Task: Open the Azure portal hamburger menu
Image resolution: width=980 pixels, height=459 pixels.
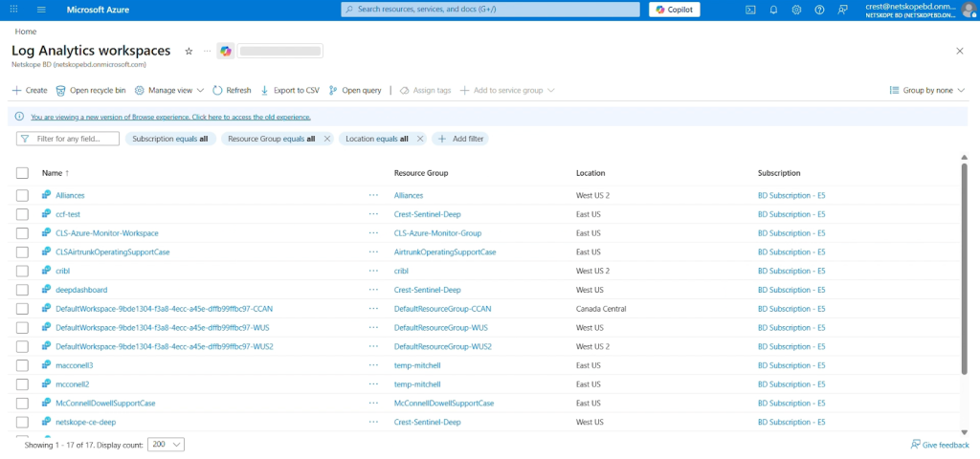Action: click(x=41, y=10)
